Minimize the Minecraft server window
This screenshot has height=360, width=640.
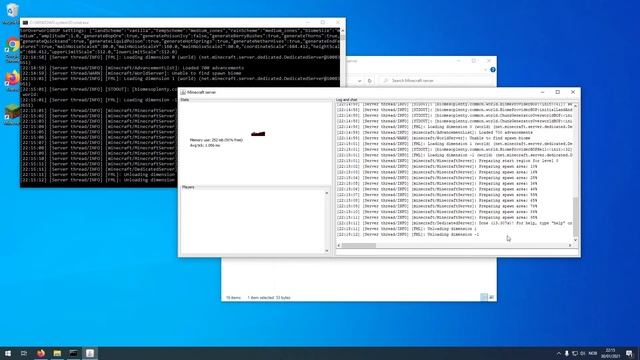pos(542,92)
